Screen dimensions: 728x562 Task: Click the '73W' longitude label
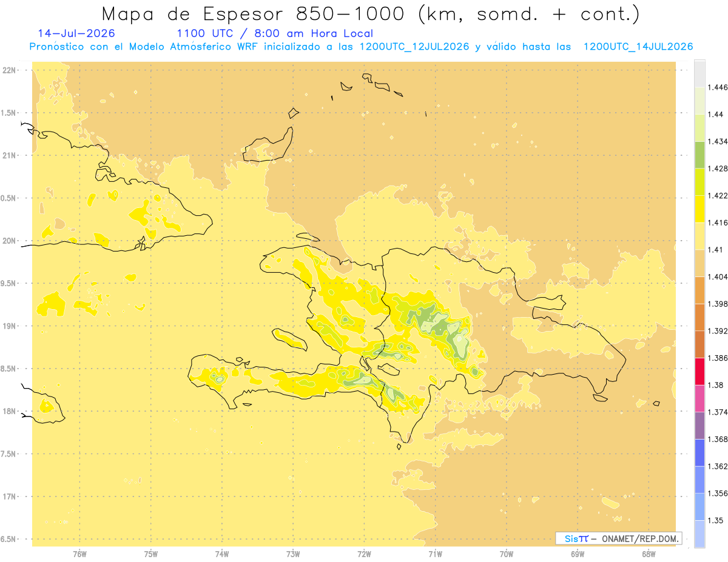click(293, 554)
